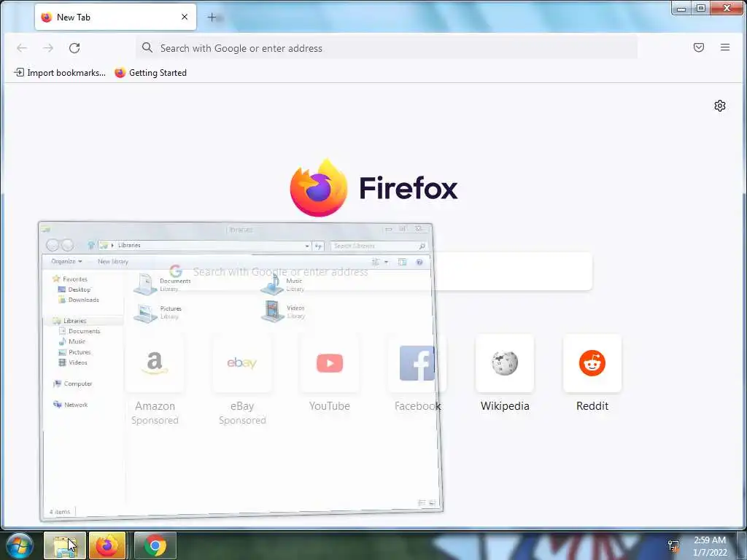Image resolution: width=747 pixels, height=560 pixels.
Task: Select Music in Libraries navigation pane
Action: click(72, 341)
